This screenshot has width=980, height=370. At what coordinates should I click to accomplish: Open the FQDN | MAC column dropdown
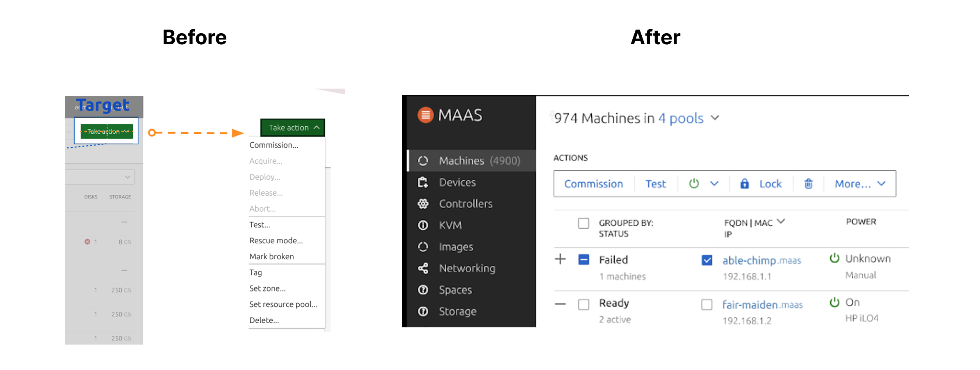tap(781, 221)
